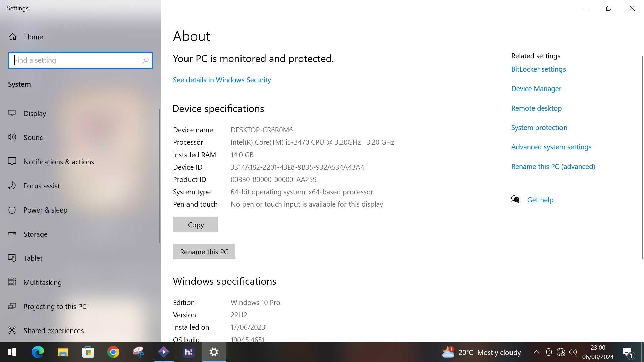Click the Home icon in Settings sidebar
Screen dimensions: 644x362
tap(13, 37)
